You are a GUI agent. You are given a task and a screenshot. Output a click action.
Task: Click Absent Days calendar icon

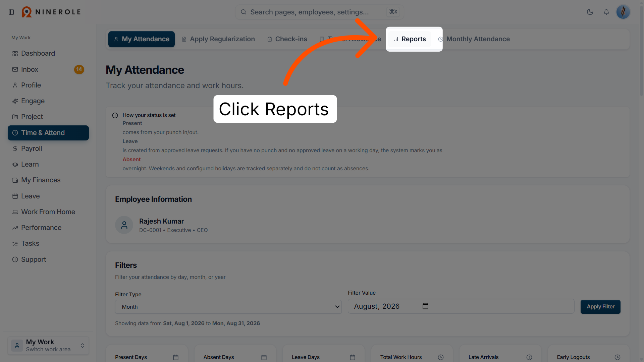(264, 357)
